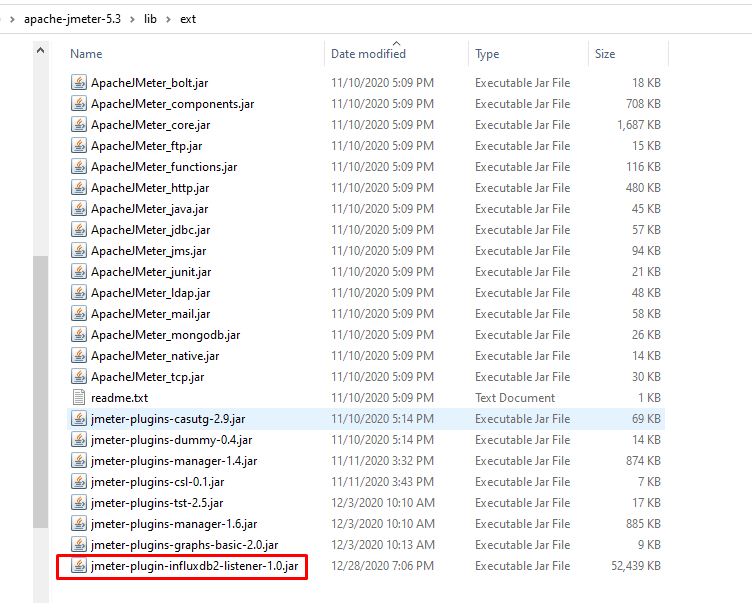The height and width of the screenshot is (603, 752).
Task: Click the jmeter-plugins-graphs-basic-2.0.jar icon
Action: [79, 545]
